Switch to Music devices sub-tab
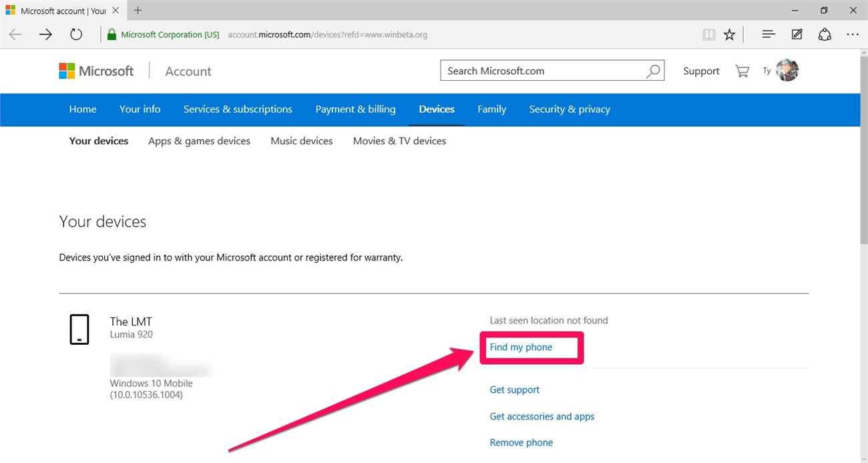 click(302, 141)
